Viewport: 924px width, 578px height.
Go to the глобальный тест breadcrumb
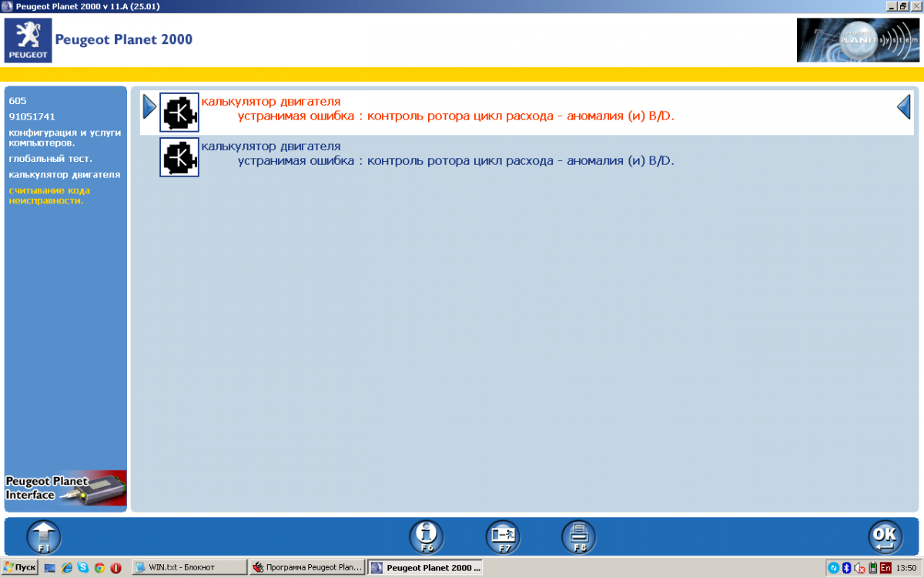51,159
